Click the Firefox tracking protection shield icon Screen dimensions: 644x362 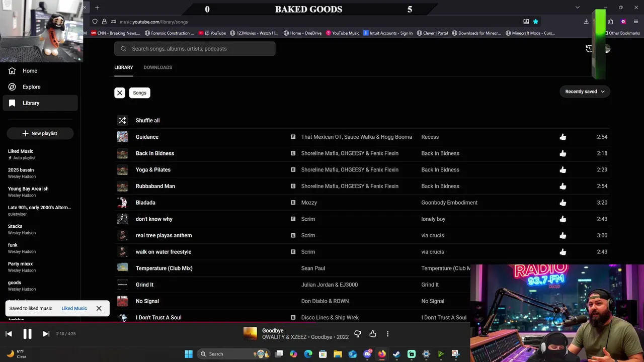(95, 22)
